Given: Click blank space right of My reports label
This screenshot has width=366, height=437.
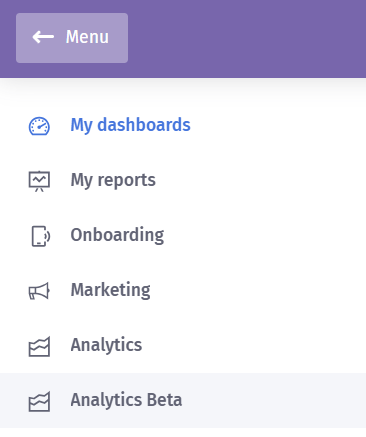Looking at the screenshot, I should (260, 180).
